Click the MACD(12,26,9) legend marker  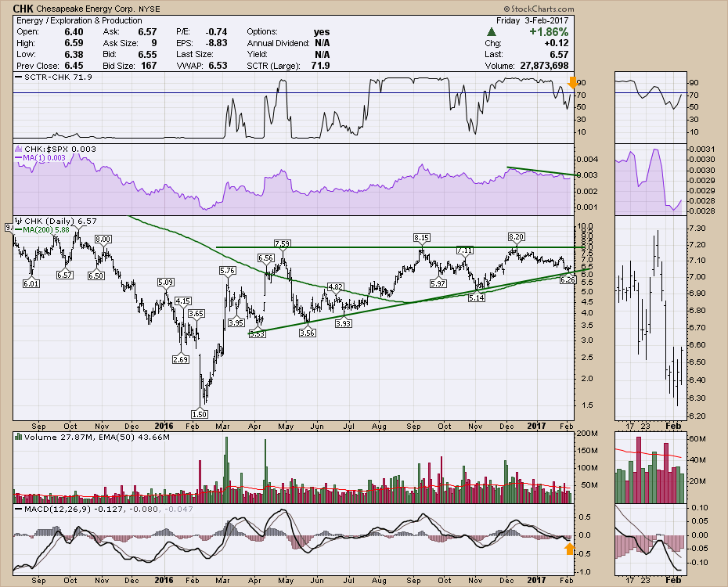click(x=17, y=510)
